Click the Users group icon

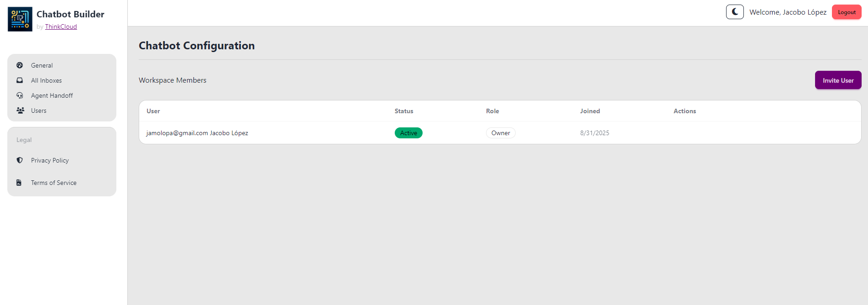[20, 110]
